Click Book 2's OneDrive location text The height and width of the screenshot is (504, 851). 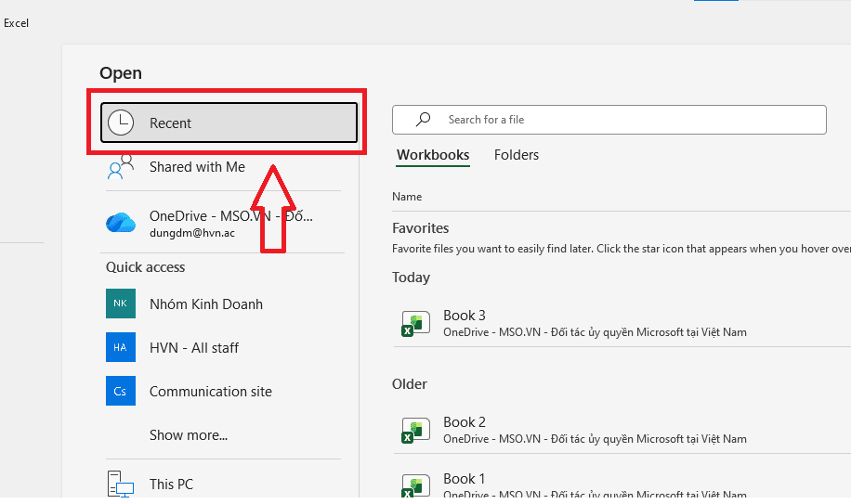595,439
